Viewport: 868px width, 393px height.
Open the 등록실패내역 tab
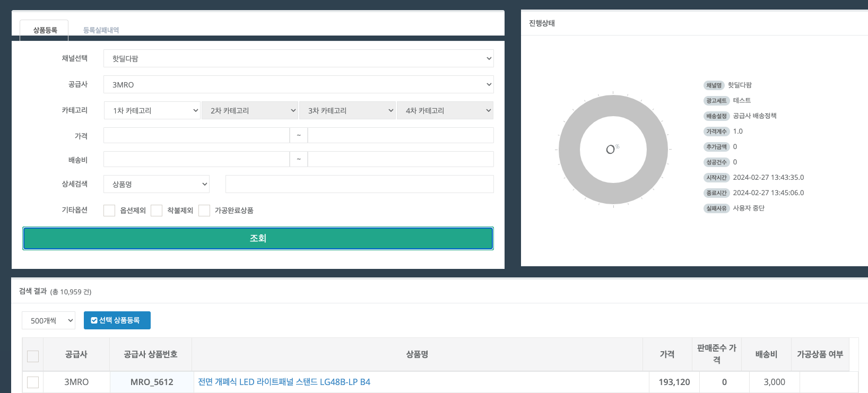pos(101,30)
